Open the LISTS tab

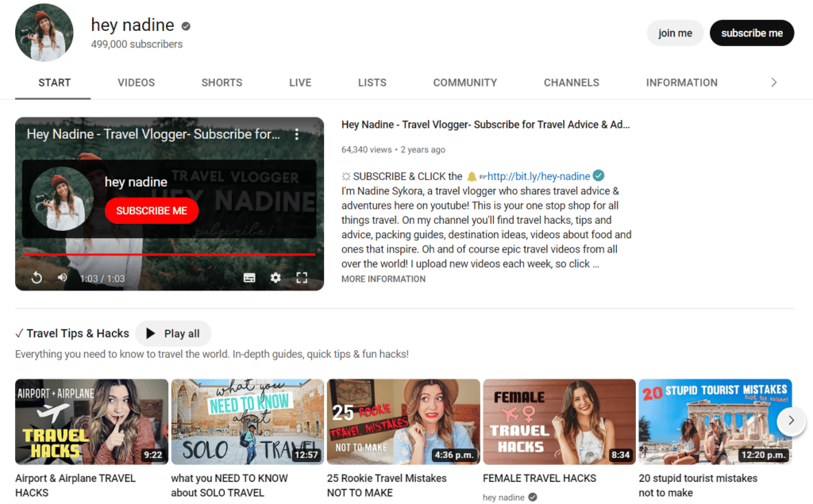tap(372, 83)
